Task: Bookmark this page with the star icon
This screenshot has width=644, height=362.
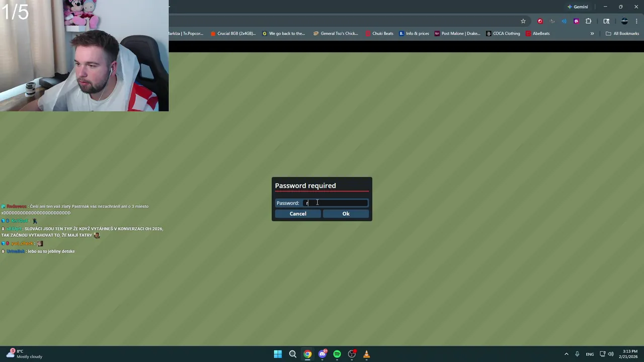Action: pyautogui.click(x=523, y=21)
